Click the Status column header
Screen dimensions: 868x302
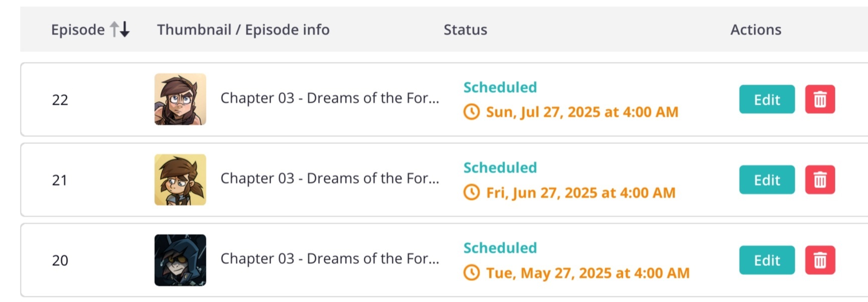pyautogui.click(x=465, y=30)
